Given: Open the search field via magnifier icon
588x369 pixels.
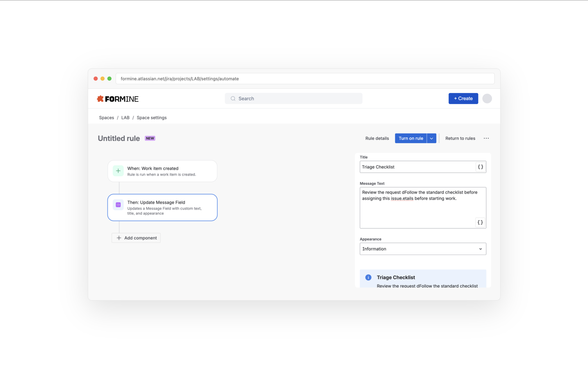Looking at the screenshot, I should [233, 98].
